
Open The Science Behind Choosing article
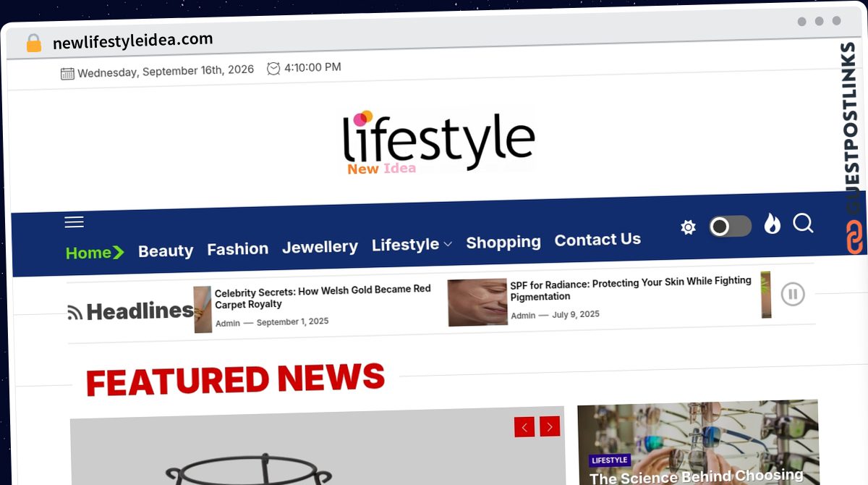pos(697,477)
